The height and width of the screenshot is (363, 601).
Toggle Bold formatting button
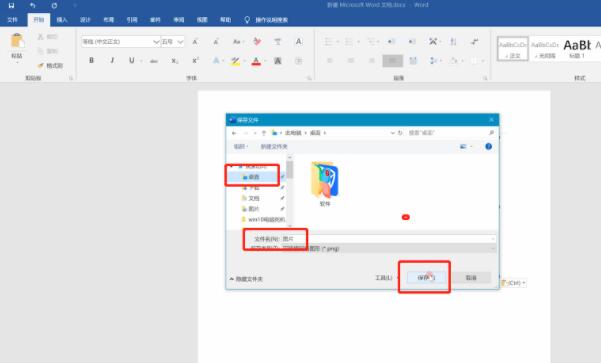tap(91, 61)
